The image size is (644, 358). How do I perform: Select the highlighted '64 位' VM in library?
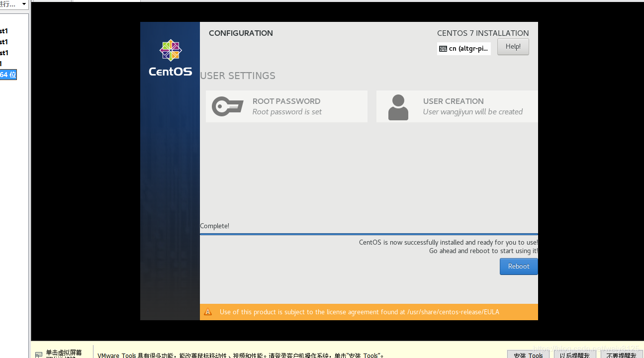[8, 75]
